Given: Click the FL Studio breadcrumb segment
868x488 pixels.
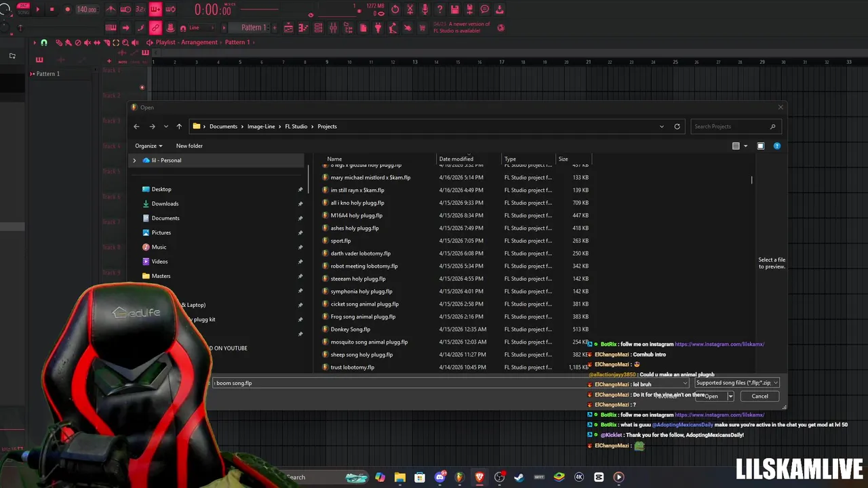Looking at the screenshot, I should [x=296, y=126].
